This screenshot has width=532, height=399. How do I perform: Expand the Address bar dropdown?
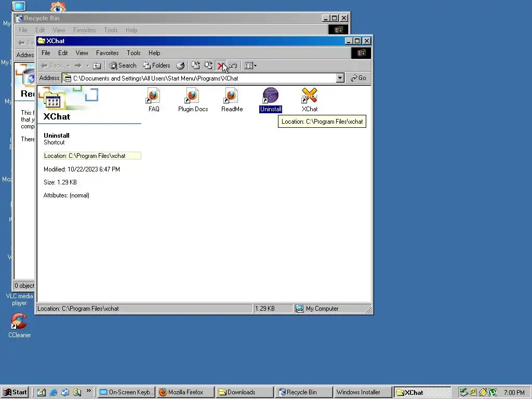(340, 78)
